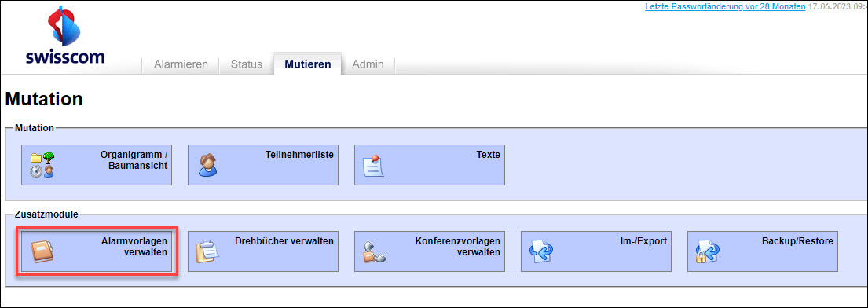The width and height of the screenshot is (868, 308).
Task: Click the Texte pinned-note icon
Action: [x=374, y=166]
